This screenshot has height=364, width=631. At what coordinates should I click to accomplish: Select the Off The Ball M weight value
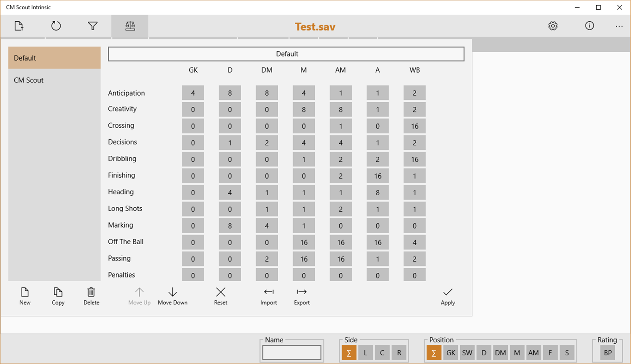click(x=304, y=243)
